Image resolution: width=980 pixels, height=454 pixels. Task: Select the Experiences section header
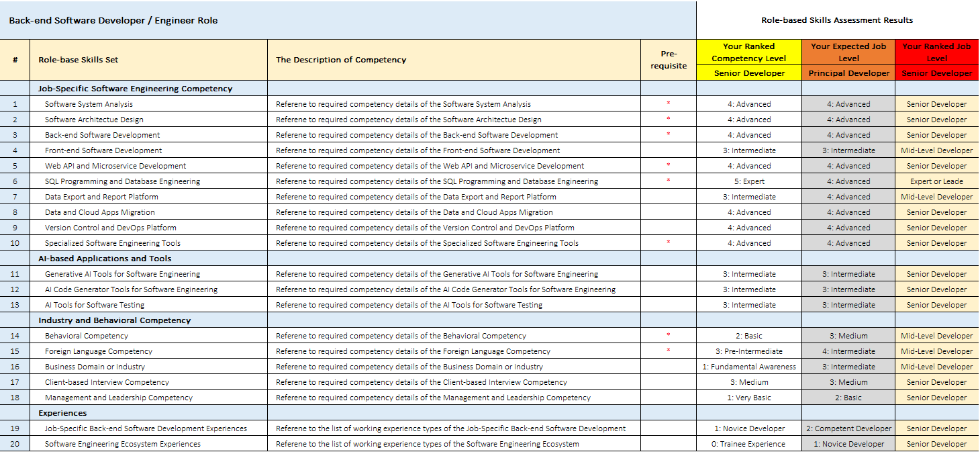[x=62, y=413]
